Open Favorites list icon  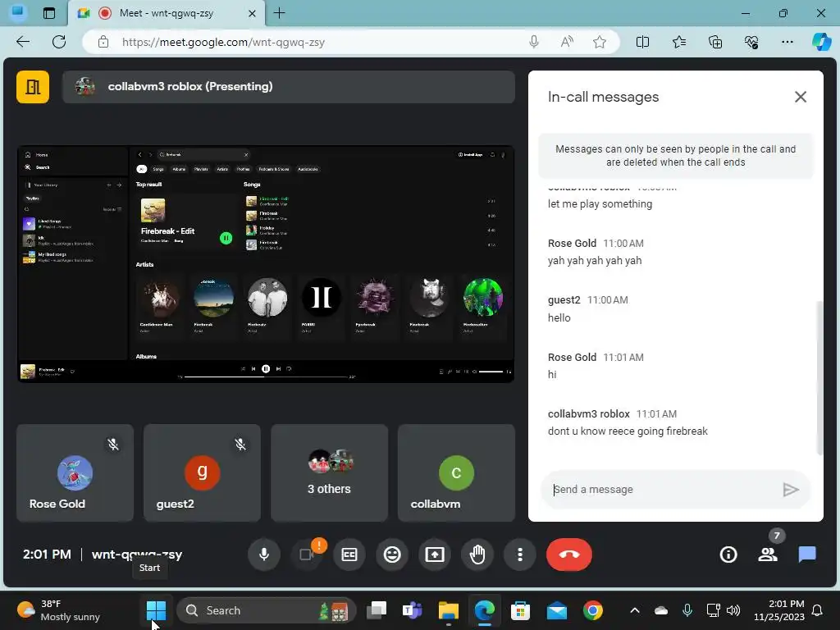[x=678, y=43]
